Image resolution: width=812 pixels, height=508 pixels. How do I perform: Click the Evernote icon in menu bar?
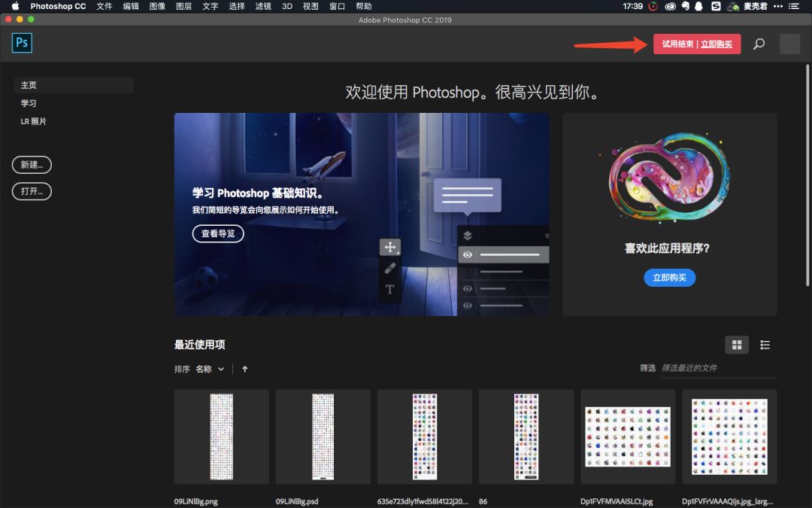click(x=685, y=6)
